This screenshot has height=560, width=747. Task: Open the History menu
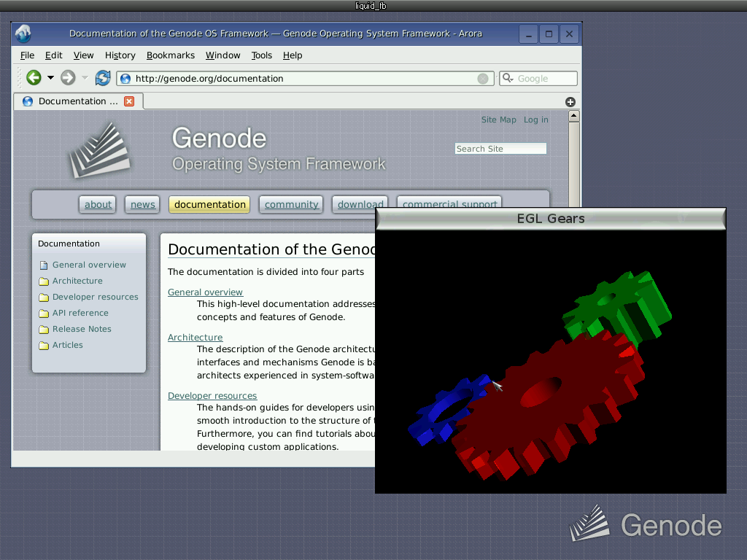click(120, 55)
